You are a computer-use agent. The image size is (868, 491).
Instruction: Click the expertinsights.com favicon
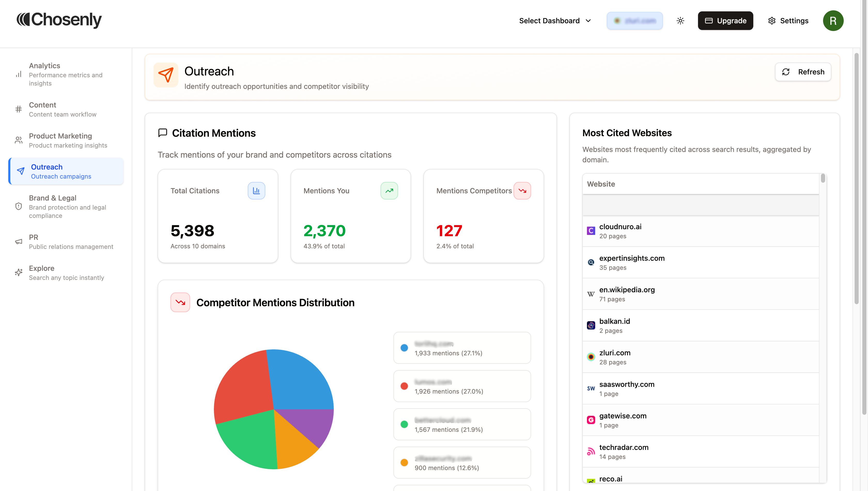[591, 262]
